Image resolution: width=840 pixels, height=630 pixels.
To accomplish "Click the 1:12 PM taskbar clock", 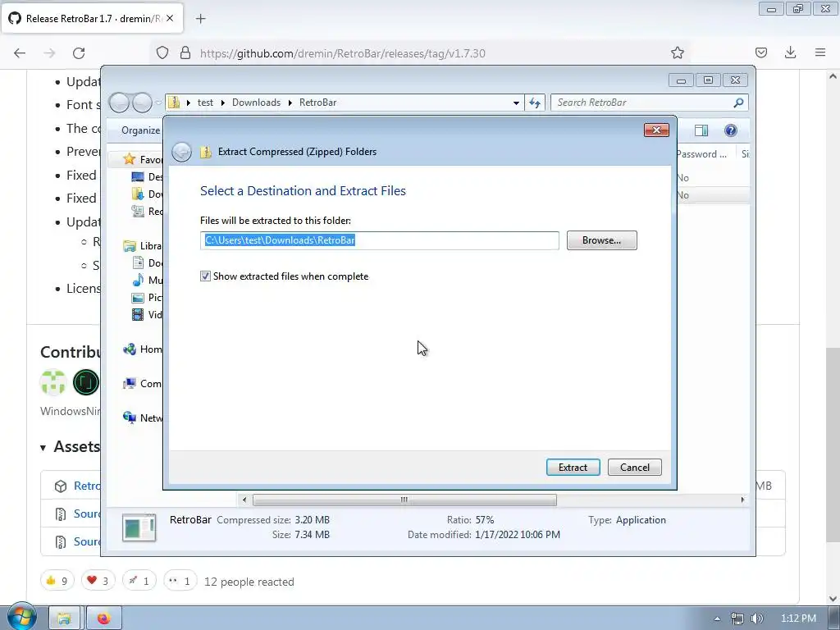I will click(x=798, y=619).
